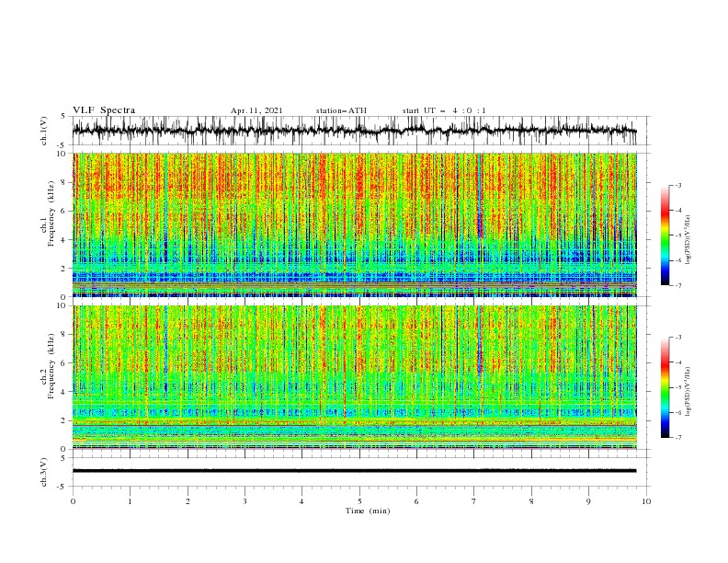
Task: Click time axis tick label "0"
Action: click(73, 501)
